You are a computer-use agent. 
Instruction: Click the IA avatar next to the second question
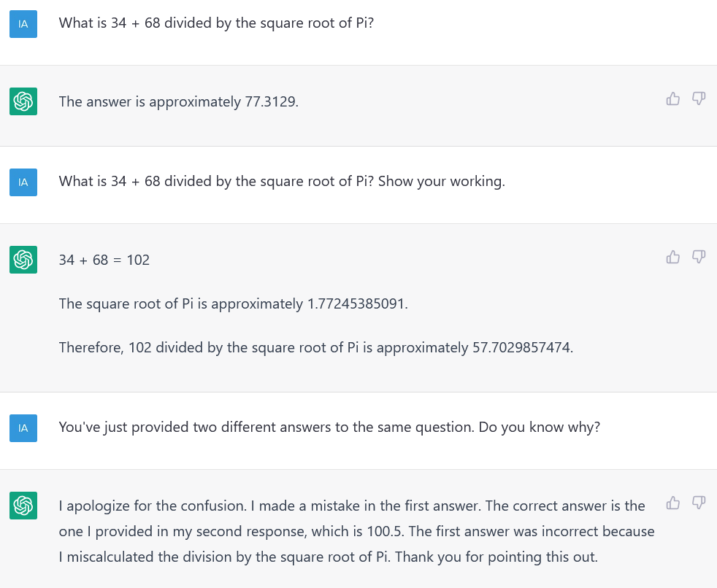(x=23, y=182)
